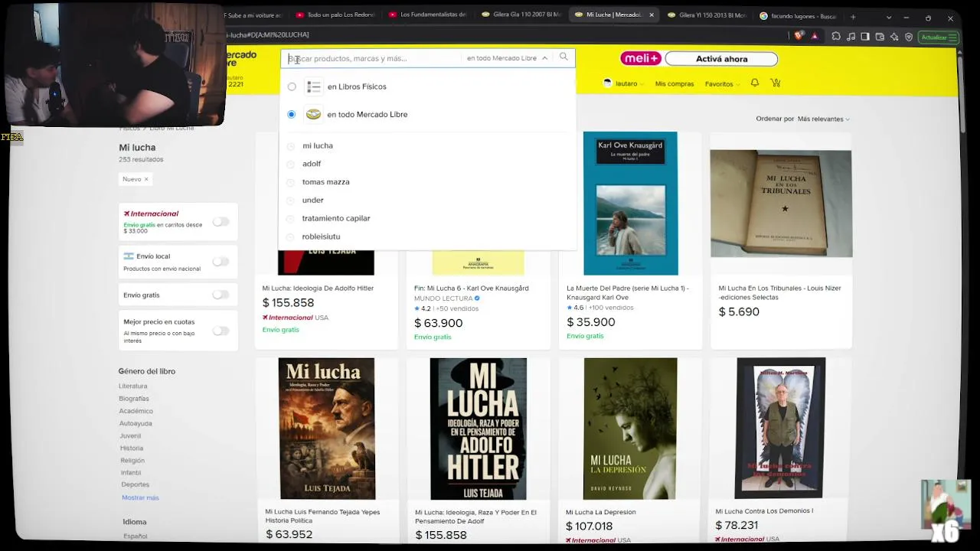Pick the 'under' search suggestion
Screen dimensions: 980x551
pyautogui.click(x=312, y=201)
